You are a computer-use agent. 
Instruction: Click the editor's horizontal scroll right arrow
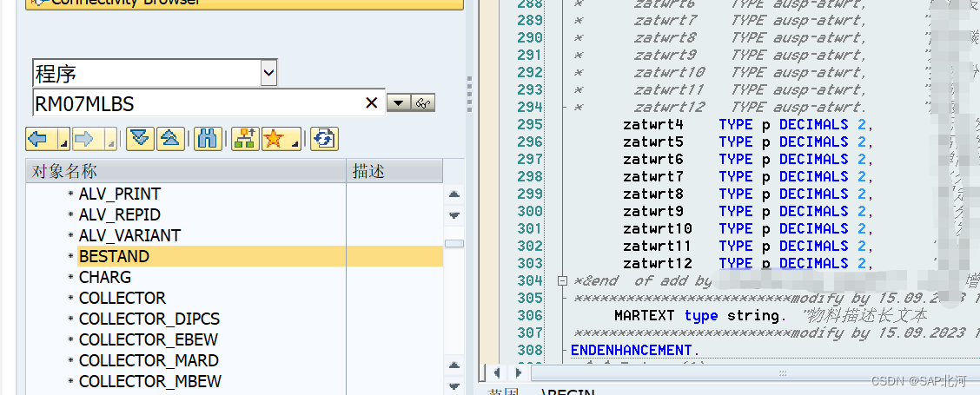518,373
